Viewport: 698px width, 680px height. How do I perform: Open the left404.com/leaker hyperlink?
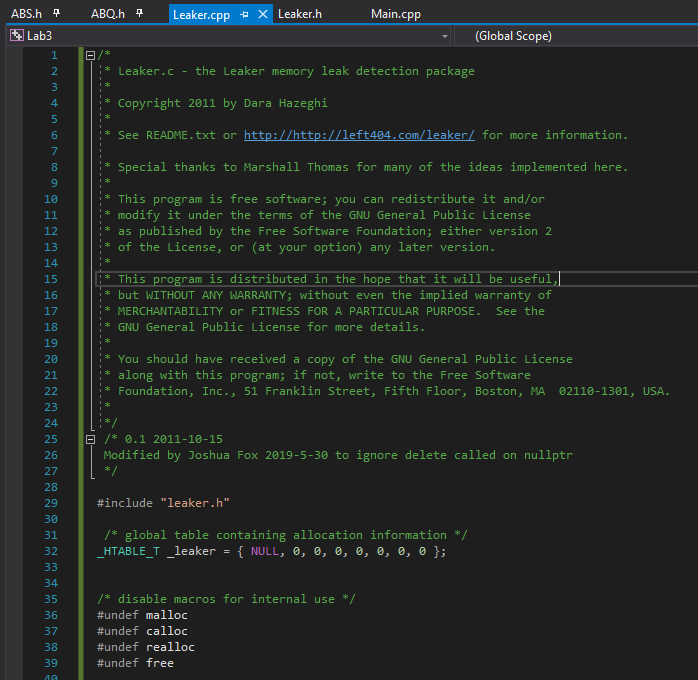point(359,135)
